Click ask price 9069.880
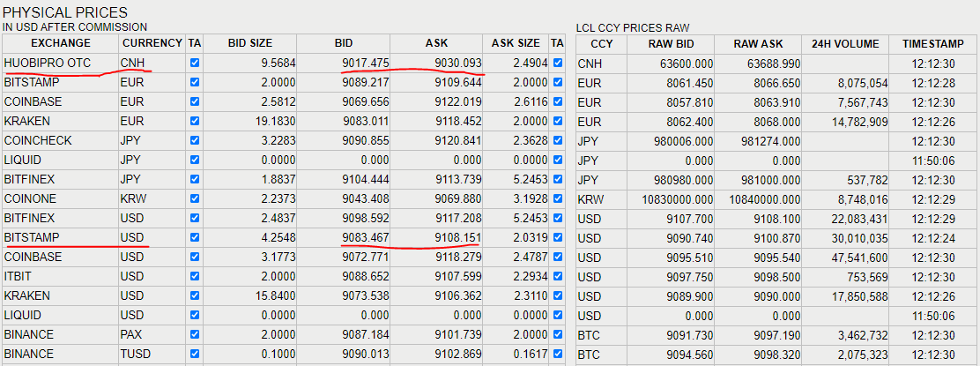Image resolution: width=980 pixels, height=366 pixels. click(x=458, y=198)
